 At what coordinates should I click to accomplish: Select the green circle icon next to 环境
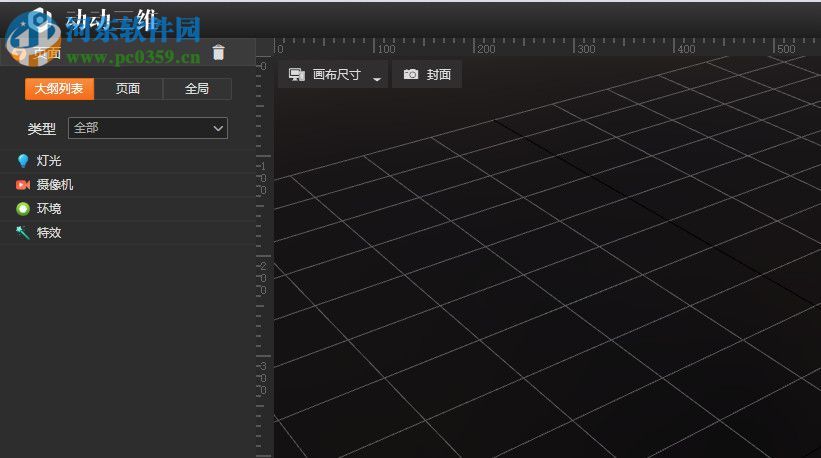coord(23,209)
